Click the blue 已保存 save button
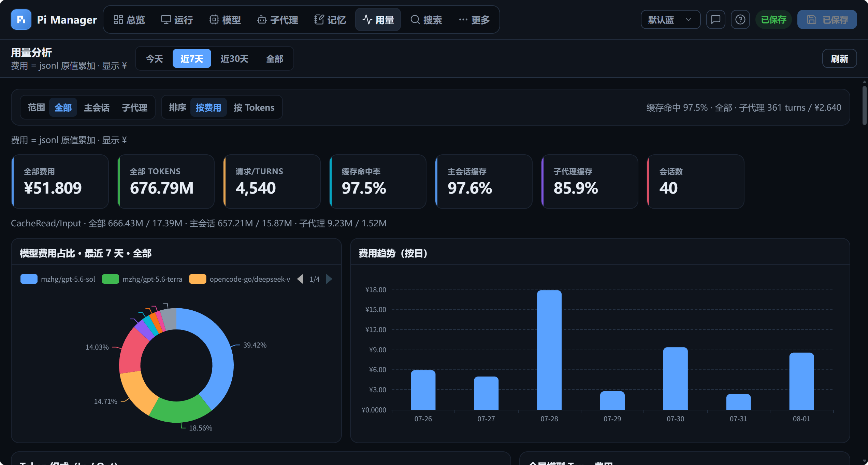 [x=827, y=19]
